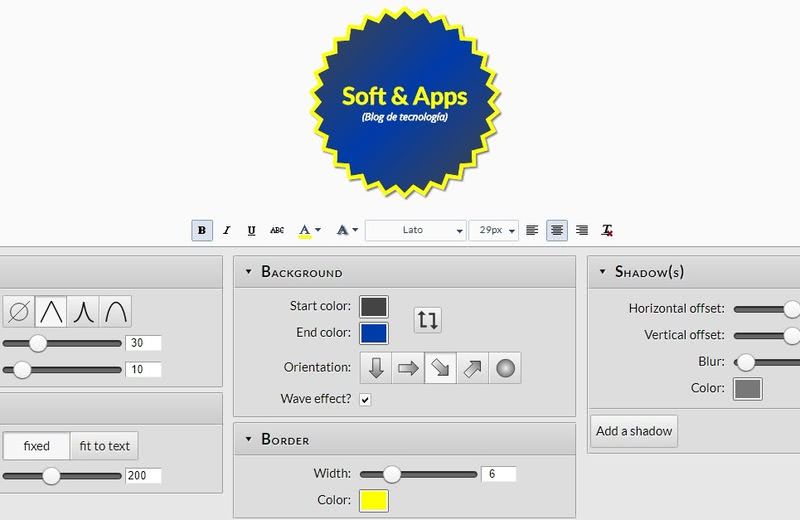Image resolution: width=800 pixels, height=520 pixels.
Task: Click the Horizontal offset slider
Action: [x=767, y=309]
